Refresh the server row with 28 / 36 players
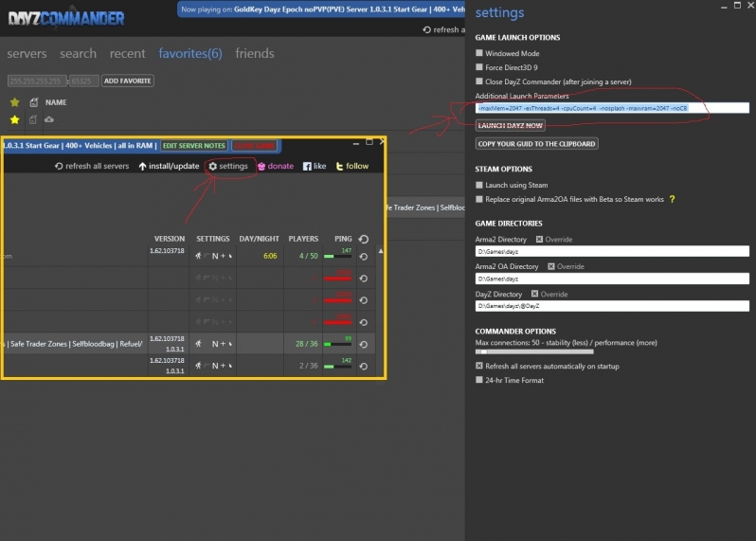 (x=364, y=344)
